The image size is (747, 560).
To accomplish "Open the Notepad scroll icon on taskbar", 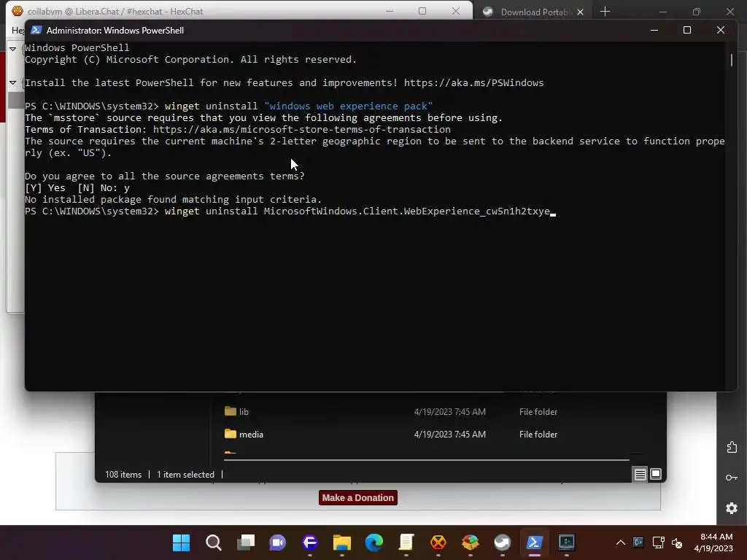I will point(406,542).
